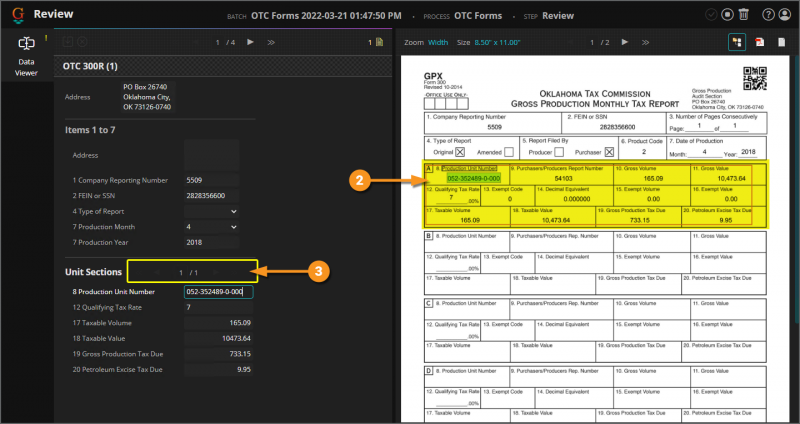
Task: Click the yellow exclamation flag by Data Viewer
Action: tap(46, 37)
